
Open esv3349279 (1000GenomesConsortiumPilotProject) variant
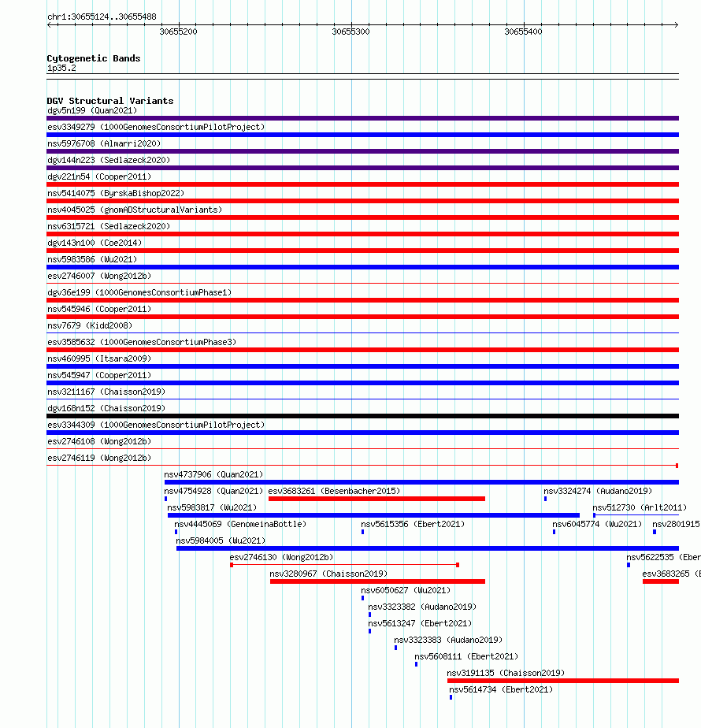point(156,127)
